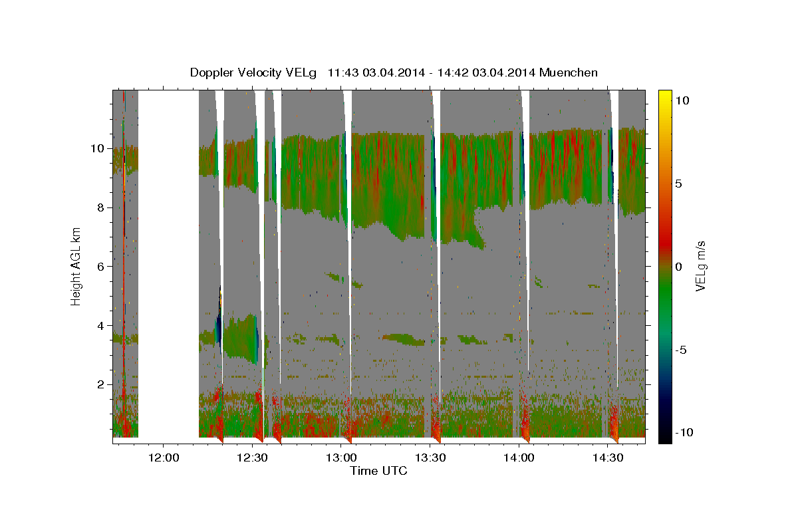Click the "Muenchen" location in the title
The width and height of the screenshot is (798, 532).
(569, 72)
